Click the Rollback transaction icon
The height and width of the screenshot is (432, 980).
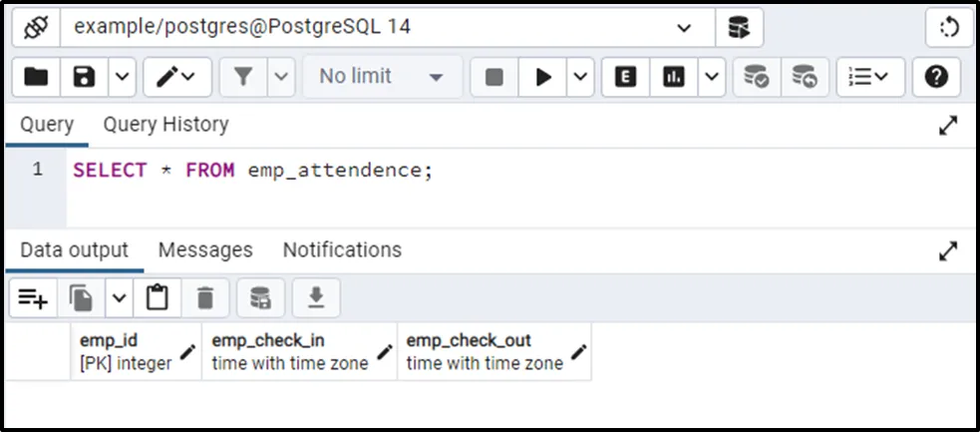(x=804, y=77)
